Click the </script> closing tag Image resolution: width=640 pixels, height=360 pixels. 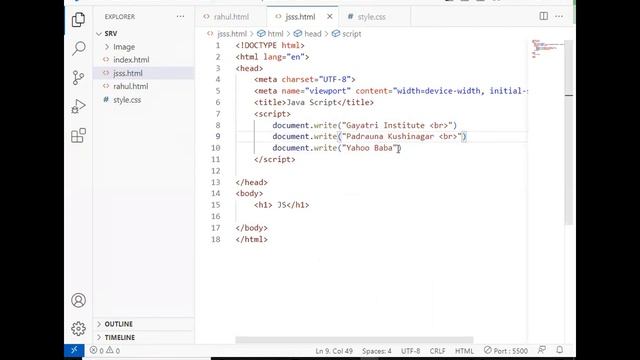274,159
